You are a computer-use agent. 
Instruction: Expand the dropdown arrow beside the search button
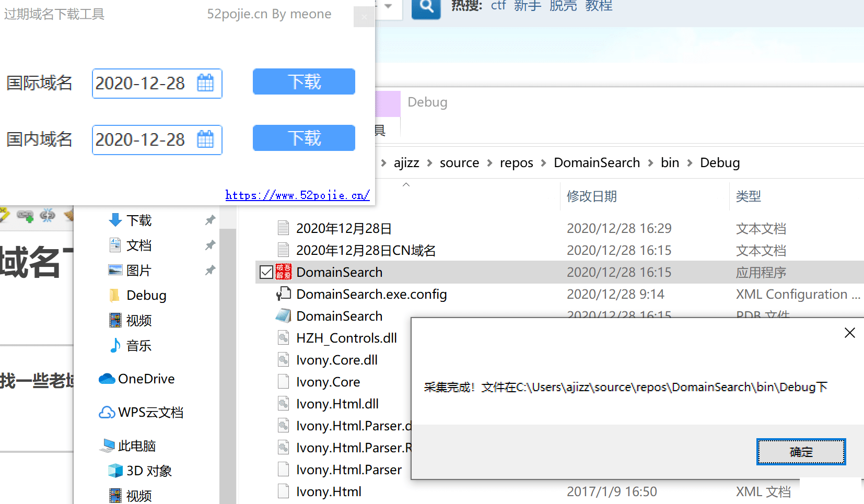pos(388,6)
